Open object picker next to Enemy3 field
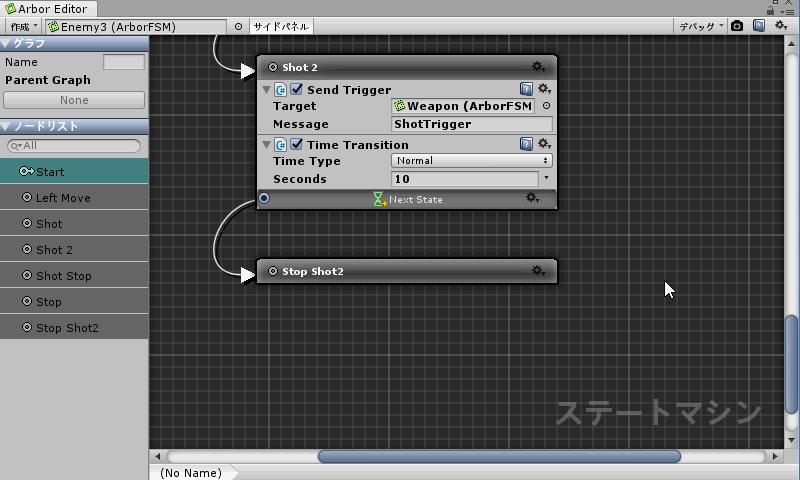Image resolution: width=800 pixels, height=480 pixels. pyautogui.click(x=238, y=27)
